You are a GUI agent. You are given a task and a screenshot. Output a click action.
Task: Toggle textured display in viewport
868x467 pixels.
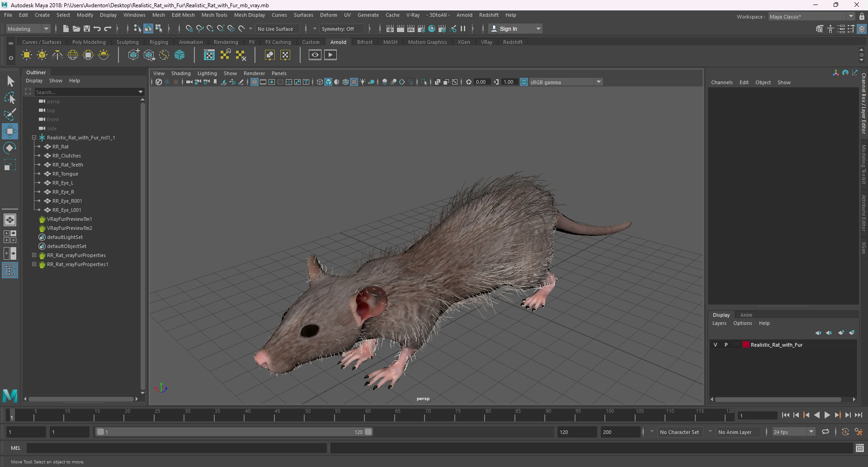pyautogui.click(x=354, y=82)
